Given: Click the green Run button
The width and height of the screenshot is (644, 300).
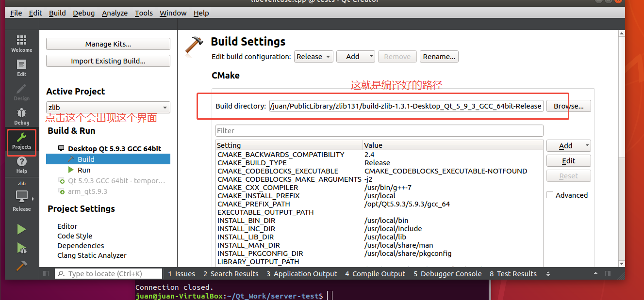Looking at the screenshot, I should click(21, 229).
